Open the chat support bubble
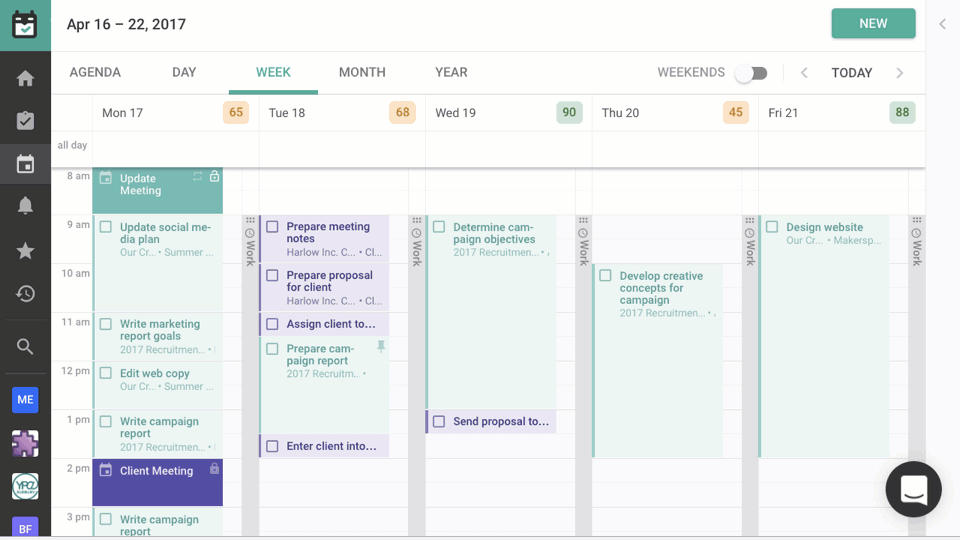Viewport: 960px width, 540px height. [x=913, y=489]
